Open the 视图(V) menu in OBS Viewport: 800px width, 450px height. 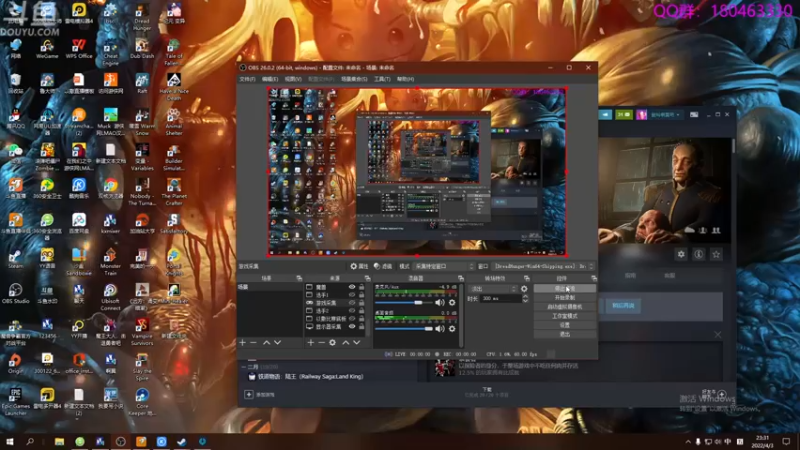[x=293, y=79]
